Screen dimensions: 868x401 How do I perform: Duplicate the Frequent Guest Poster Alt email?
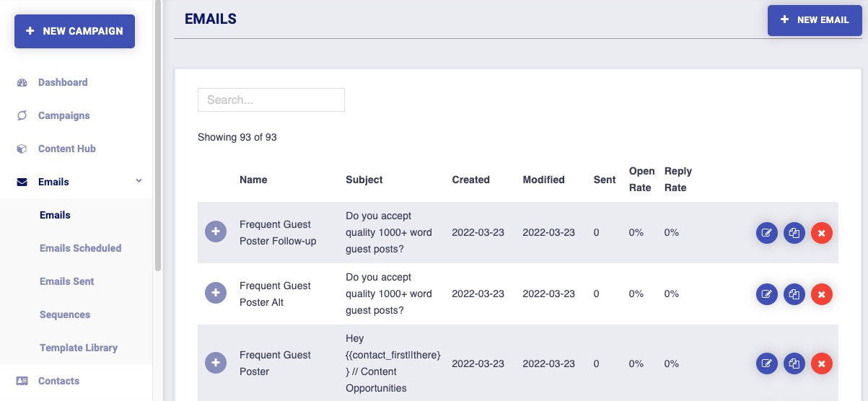[794, 294]
